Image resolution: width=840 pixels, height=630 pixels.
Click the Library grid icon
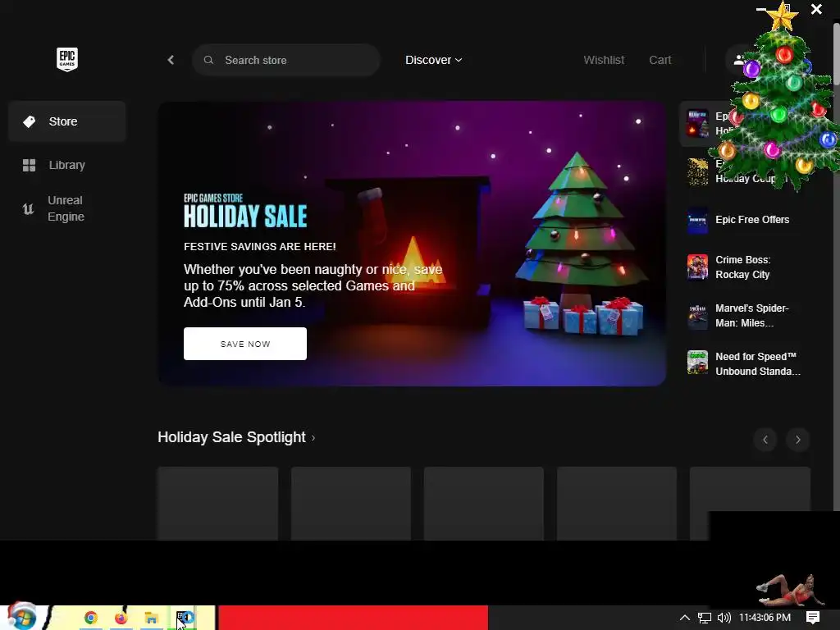(29, 165)
